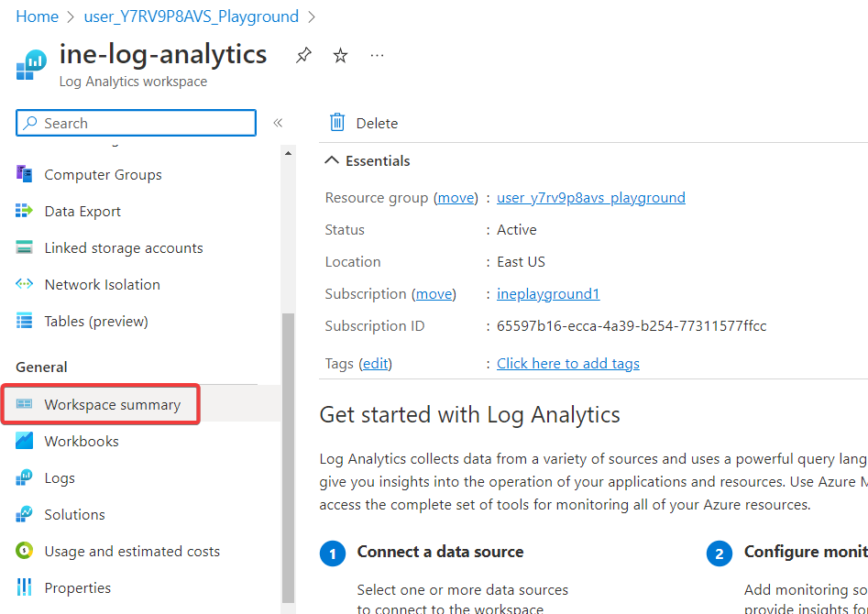Collapse the sidebar with double chevron
This screenshot has width=868, height=614.
[x=278, y=123]
